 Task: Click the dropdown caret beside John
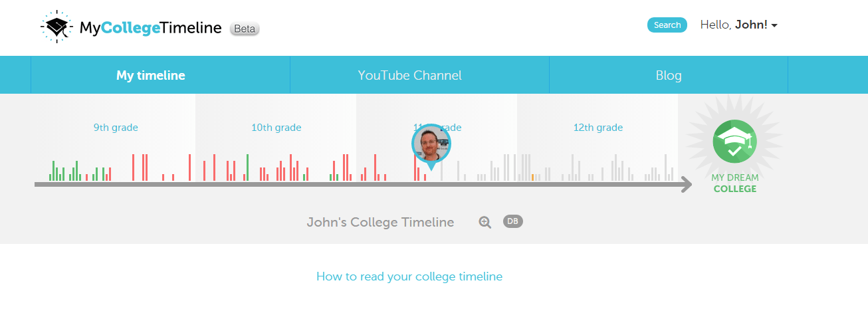(x=774, y=26)
